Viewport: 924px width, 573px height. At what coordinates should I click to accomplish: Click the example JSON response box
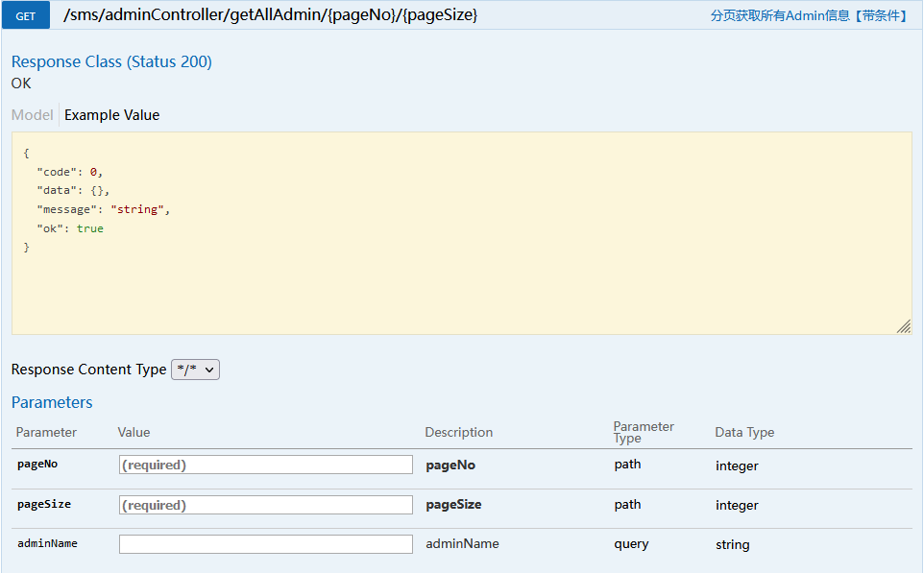click(461, 233)
